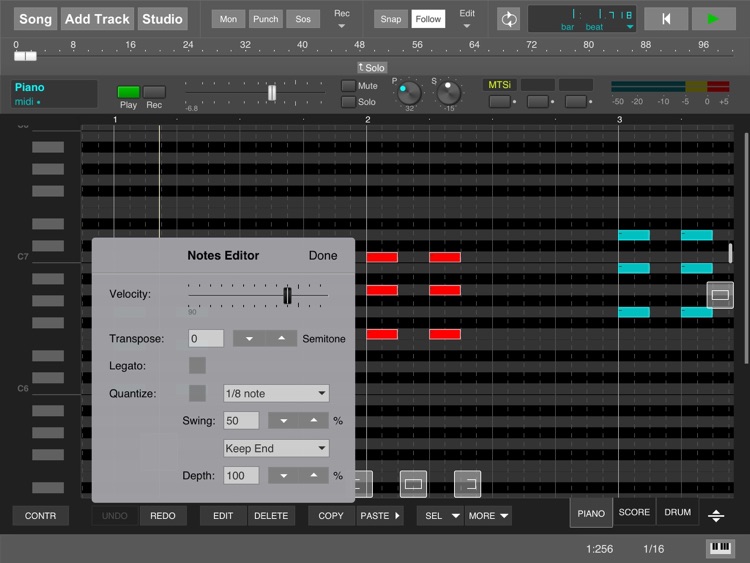Click the vertical scrollbar of piano roll
The height and width of the screenshot is (563, 750).
[x=746, y=249]
